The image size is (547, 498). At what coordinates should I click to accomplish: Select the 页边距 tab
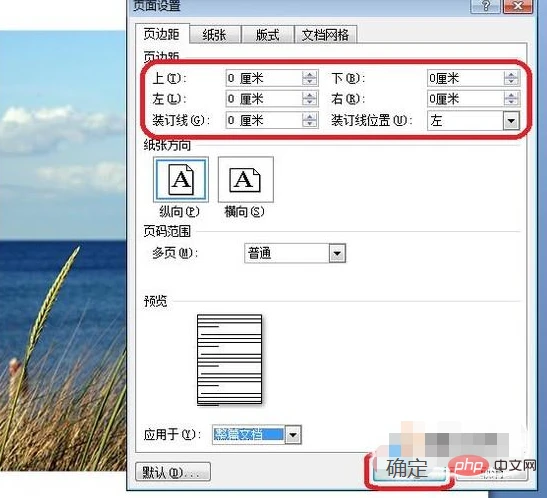click(162, 34)
